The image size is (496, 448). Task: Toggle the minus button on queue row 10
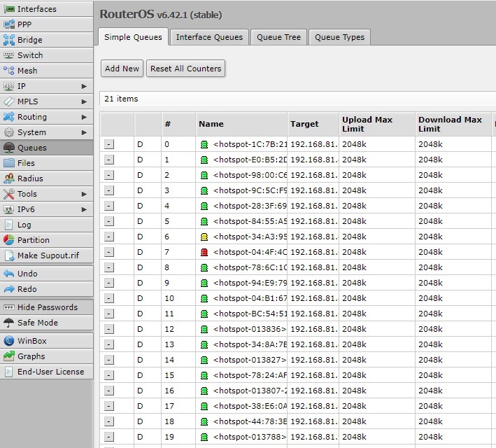[x=109, y=298]
